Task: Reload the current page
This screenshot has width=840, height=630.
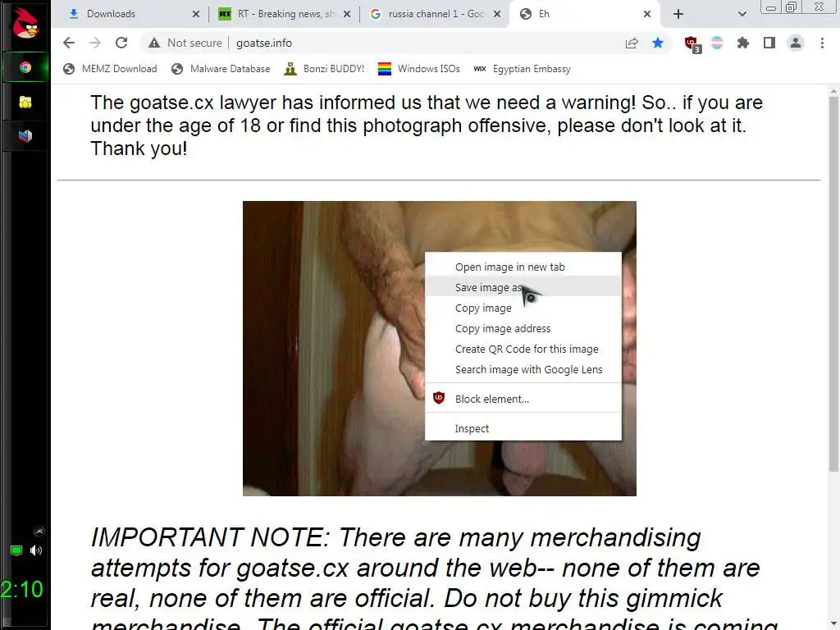Action: click(121, 43)
